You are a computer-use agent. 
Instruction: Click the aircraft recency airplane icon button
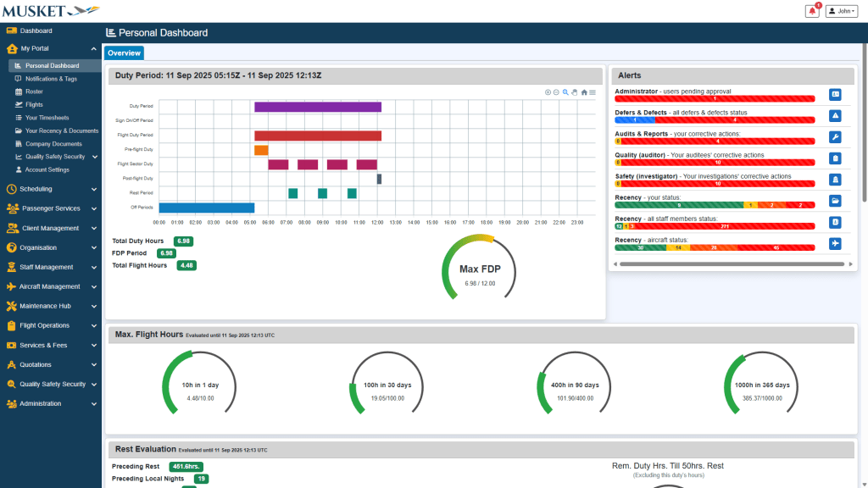click(835, 244)
